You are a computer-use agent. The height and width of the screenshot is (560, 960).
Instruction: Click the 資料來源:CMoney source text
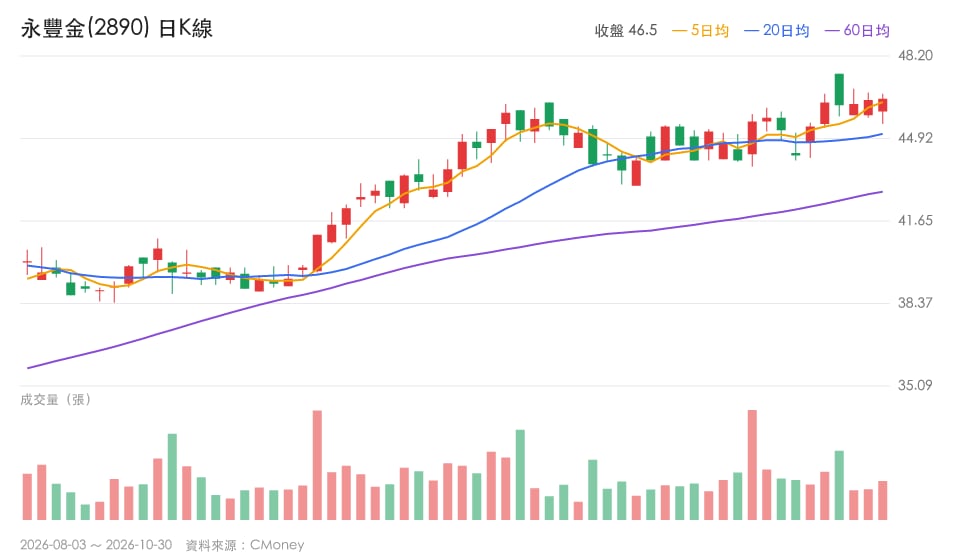tap(245, 545)
